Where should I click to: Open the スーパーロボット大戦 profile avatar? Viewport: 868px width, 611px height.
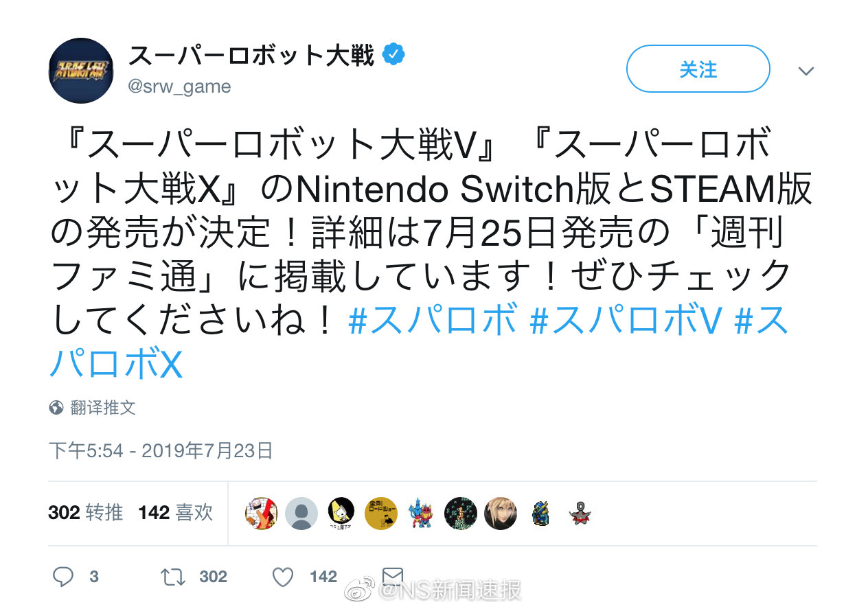[81, 71]
